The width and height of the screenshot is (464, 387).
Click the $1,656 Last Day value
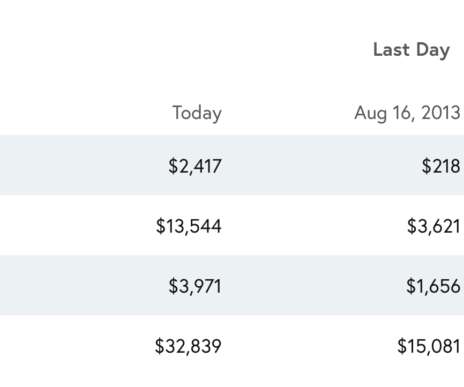[433, 286]
